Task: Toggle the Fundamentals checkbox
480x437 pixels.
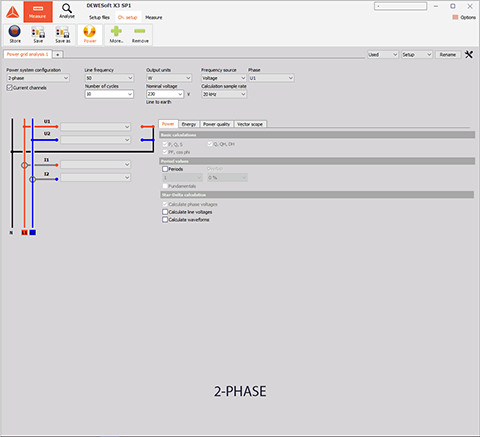Action: (x=165, y=186)
